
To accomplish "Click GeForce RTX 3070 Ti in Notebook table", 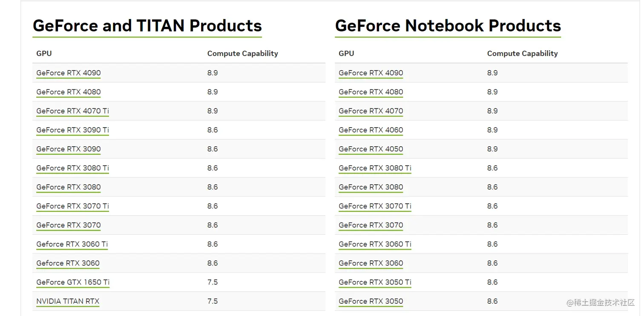I will click(x=375, y=206).
